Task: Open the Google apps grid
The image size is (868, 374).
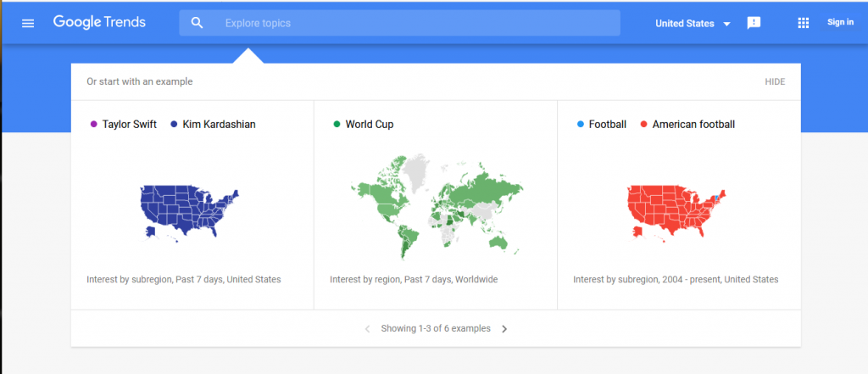Action: tap(804, 23)
